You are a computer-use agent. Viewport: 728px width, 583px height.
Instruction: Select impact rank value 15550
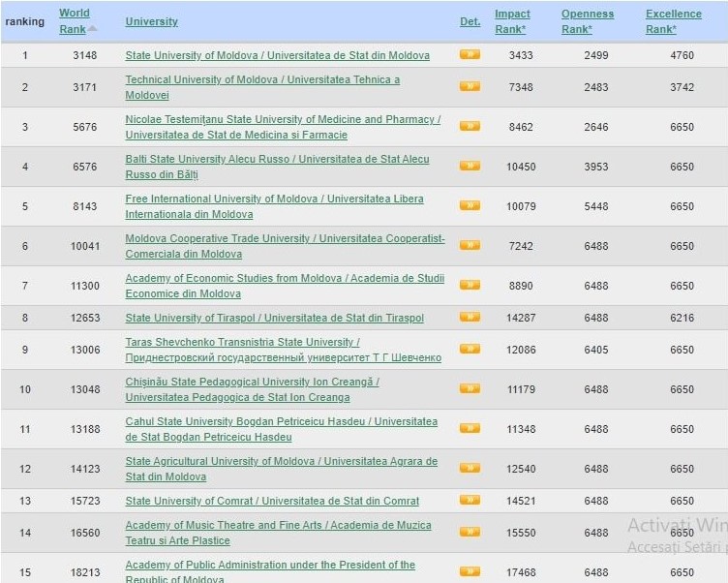coord(521,533)
